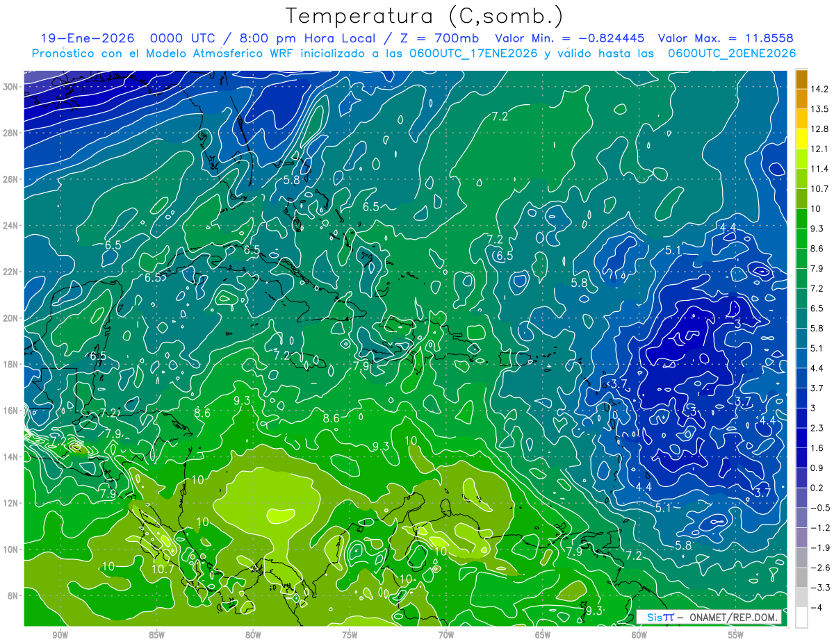Click the "70W" longitude axis label

(x=446, y=636)
